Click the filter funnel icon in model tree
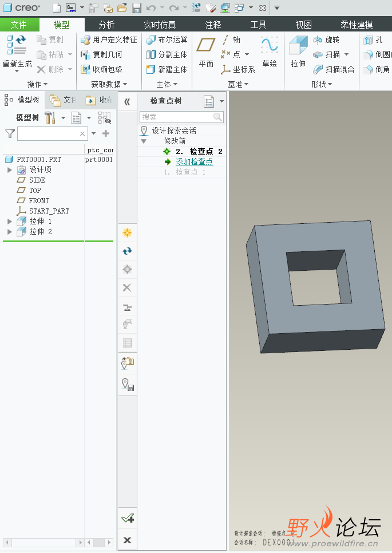 10,133
